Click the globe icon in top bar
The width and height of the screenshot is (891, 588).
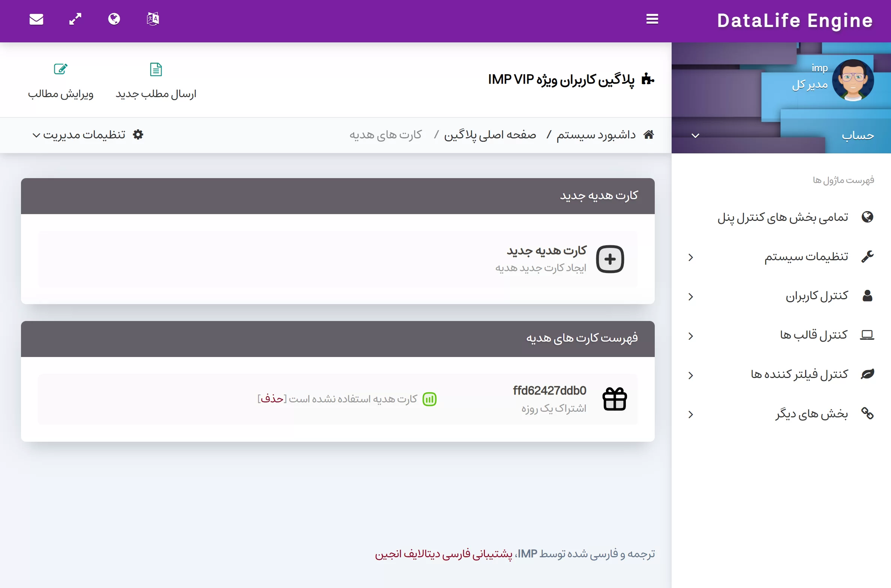point(114,19)
